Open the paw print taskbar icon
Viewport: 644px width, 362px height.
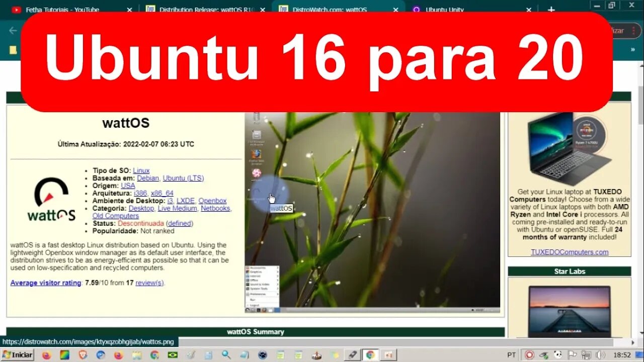coord(262,355)
